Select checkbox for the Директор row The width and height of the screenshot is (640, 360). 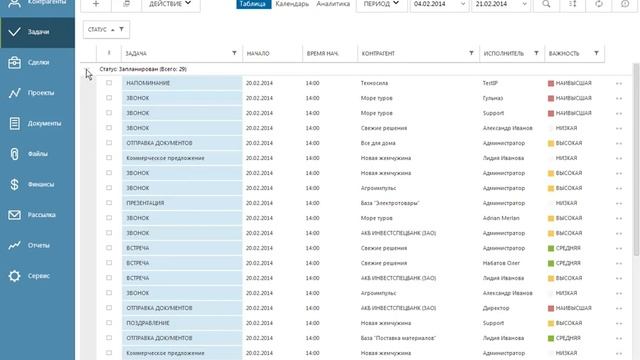point(109,308)
